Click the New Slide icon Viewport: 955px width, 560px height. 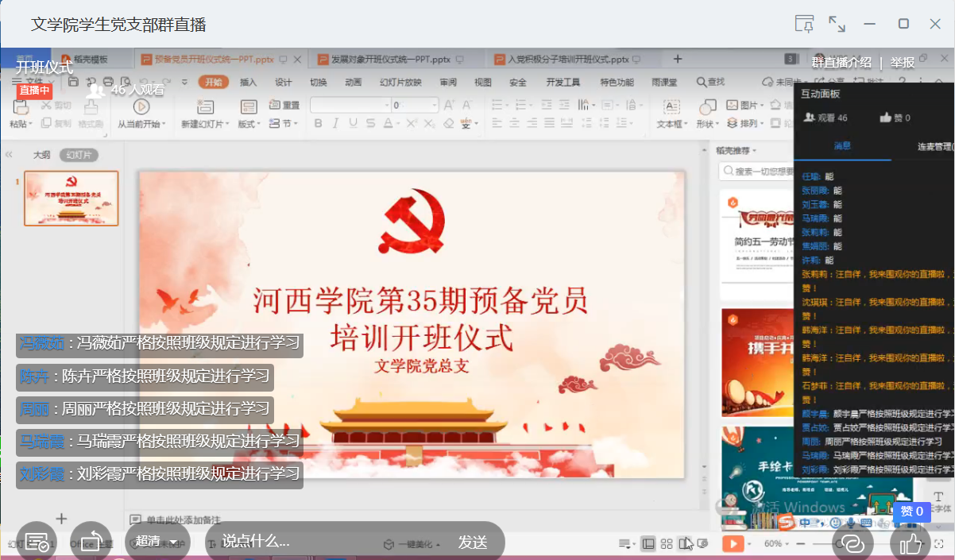coord(205,106)
